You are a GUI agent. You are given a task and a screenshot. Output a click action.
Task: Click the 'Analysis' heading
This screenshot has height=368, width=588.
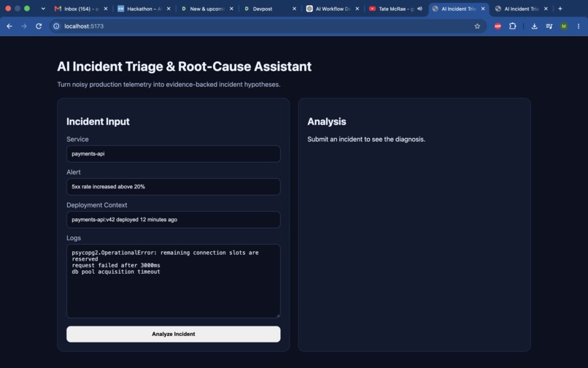327,122
